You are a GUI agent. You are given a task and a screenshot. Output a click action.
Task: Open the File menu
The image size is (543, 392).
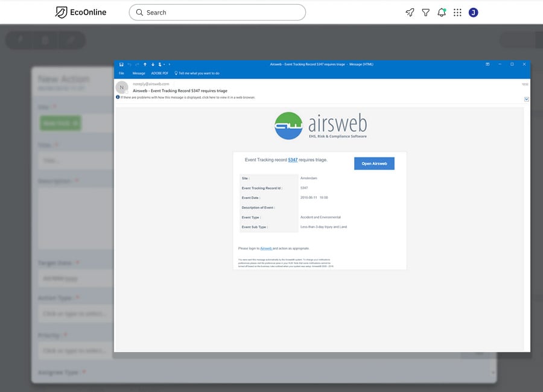[121, 74]
